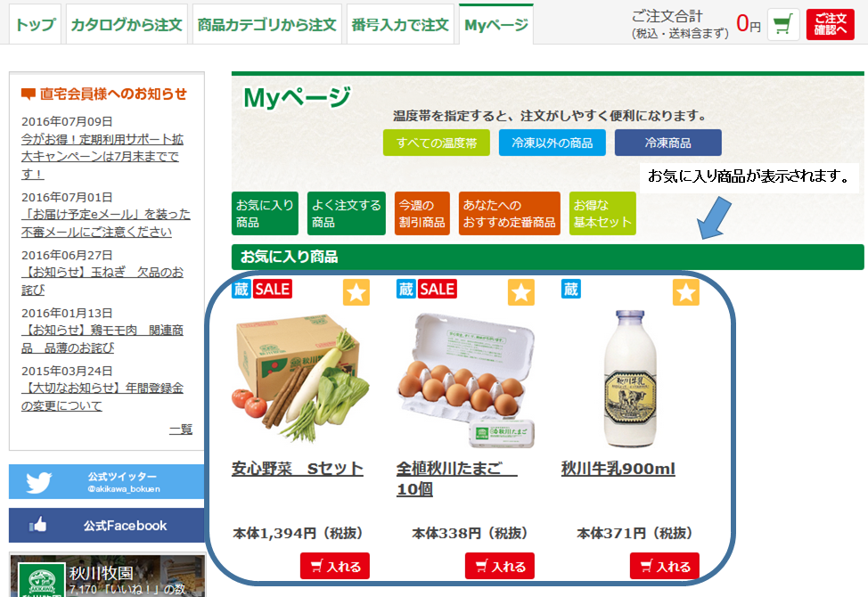The height and width of the screenshot is (597, 868).
Task: Click the 蔵 badge on 秋川牛乳900ml
Action: (571, 289)
